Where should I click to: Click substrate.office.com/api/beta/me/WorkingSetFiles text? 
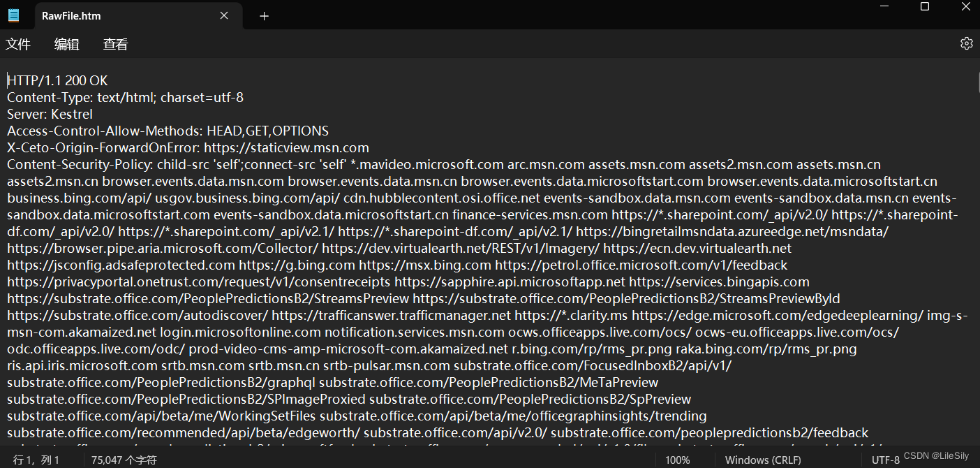click(161, 416)
